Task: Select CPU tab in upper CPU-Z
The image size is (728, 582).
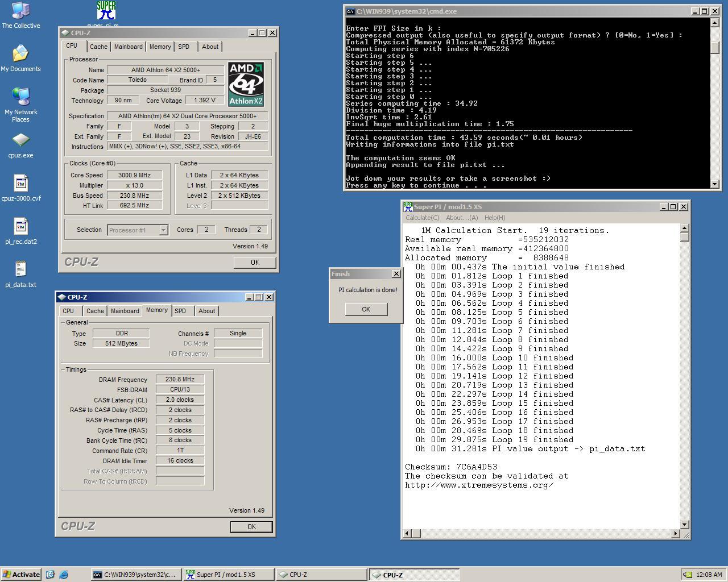Action: (x=72, y=46)
